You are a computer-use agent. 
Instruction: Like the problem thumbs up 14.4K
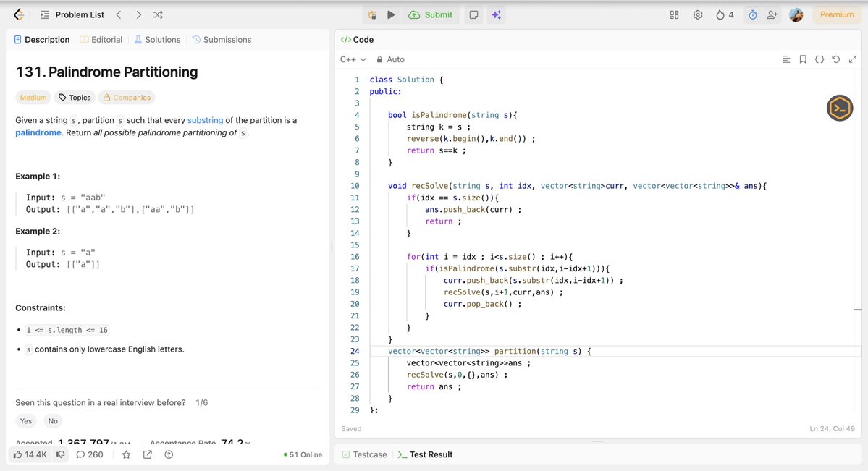pyautogui.click(x=30, y=454)
